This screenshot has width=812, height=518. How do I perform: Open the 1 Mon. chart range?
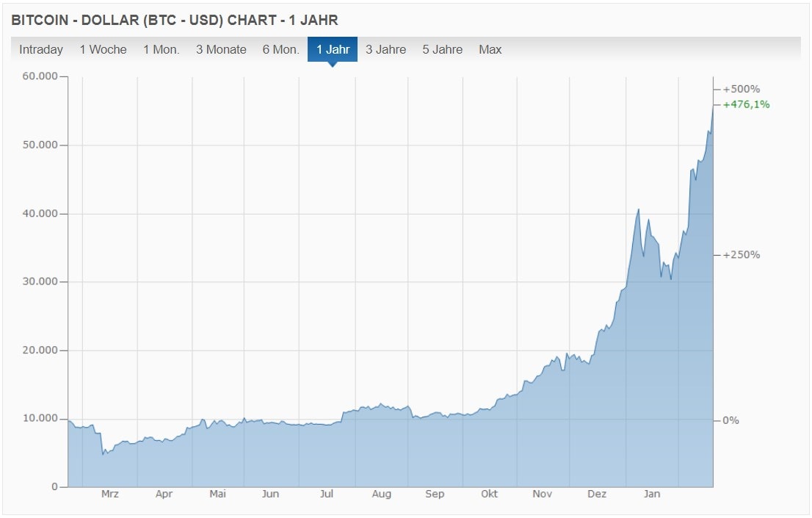[x=161, y=50]
